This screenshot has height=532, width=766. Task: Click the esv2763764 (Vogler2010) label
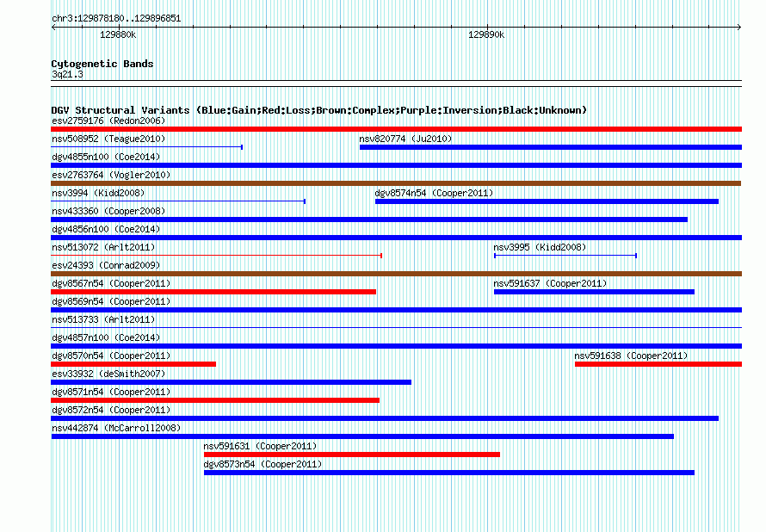tap(111, 175)
